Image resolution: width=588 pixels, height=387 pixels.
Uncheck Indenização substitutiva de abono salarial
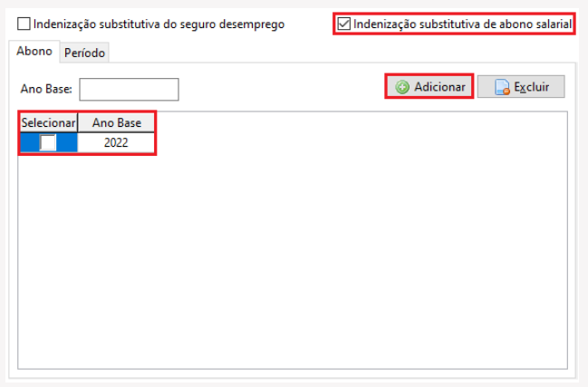[x=343, y=24]
